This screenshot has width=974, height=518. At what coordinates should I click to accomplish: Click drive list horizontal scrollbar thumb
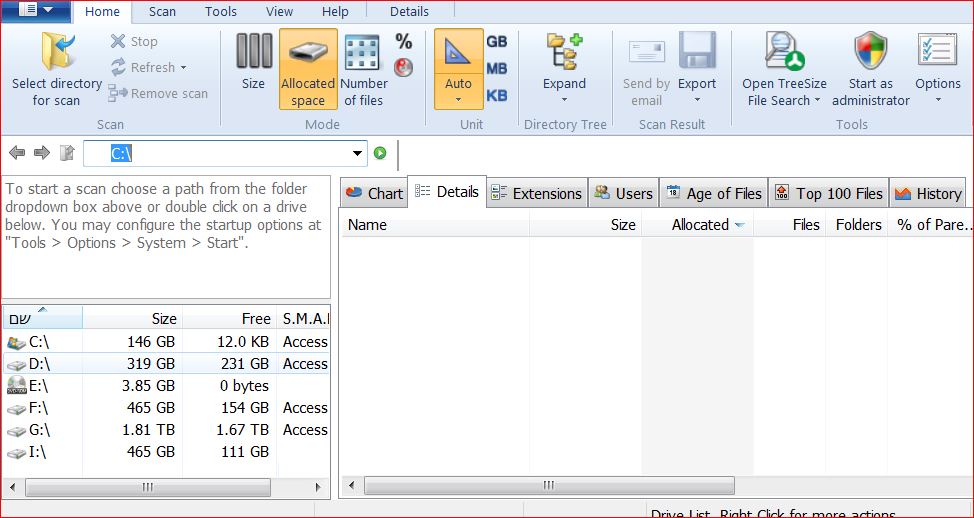(x=148, y=487)
